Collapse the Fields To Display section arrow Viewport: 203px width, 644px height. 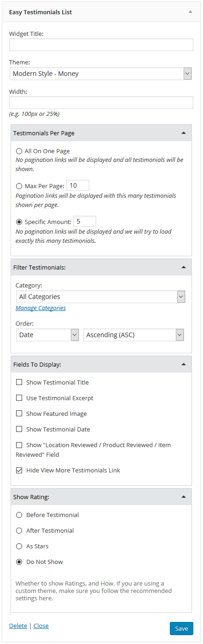[x=184, y=364]
